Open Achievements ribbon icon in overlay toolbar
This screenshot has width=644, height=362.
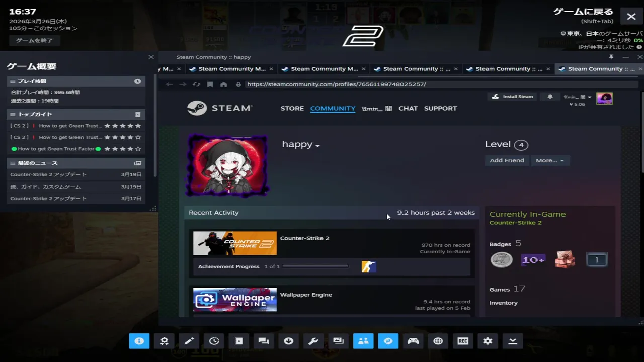pyautogui.click(x=164, y=341)
